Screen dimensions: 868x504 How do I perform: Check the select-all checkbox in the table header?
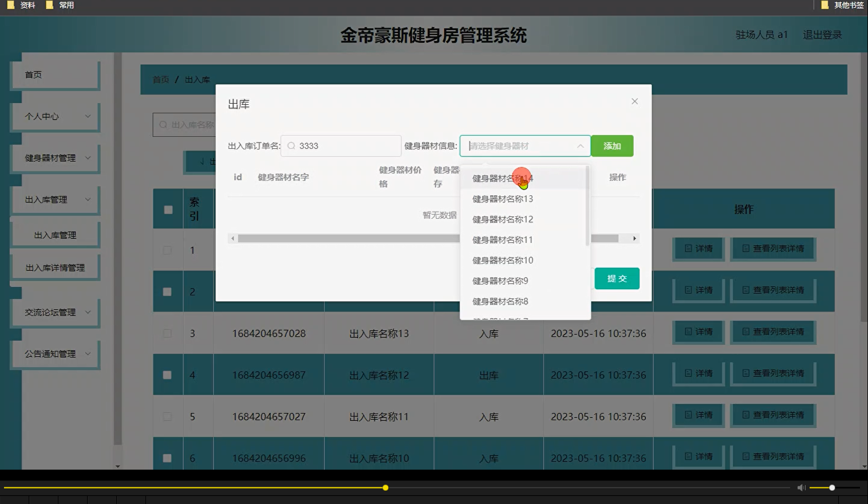click(x=167, y=210)
